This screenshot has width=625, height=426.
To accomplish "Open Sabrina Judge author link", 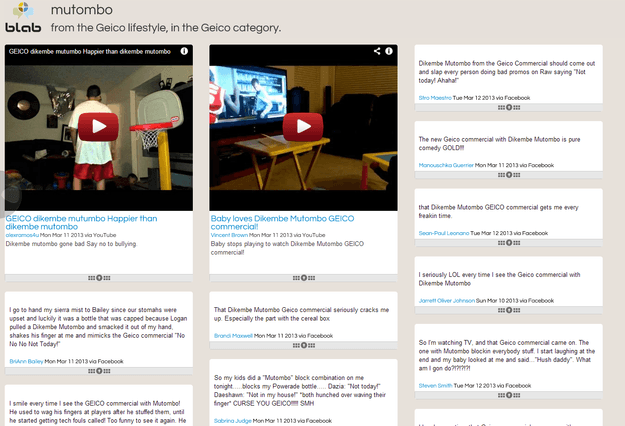I will tap(233, 420).
